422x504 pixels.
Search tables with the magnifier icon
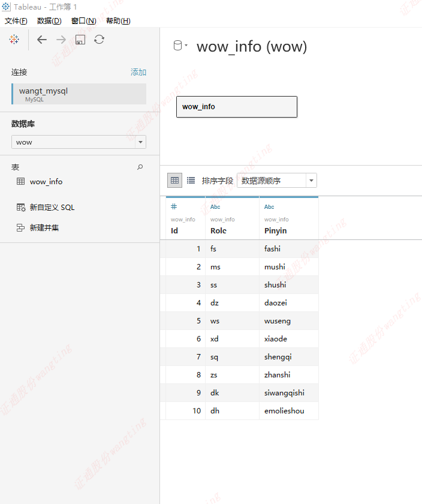(140, 167)
